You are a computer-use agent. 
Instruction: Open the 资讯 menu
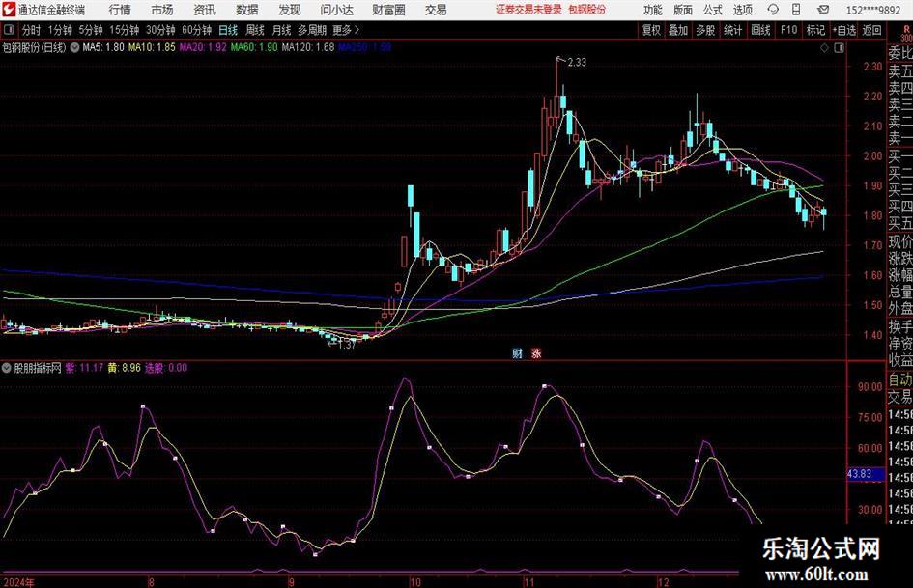(x=205, y=10)
